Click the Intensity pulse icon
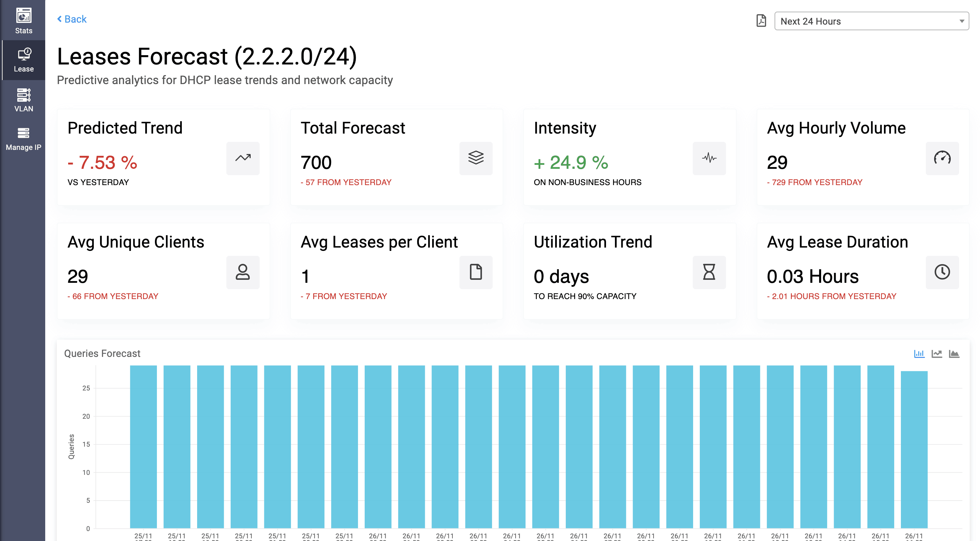980x541 pixels. (x=709, y=158)
